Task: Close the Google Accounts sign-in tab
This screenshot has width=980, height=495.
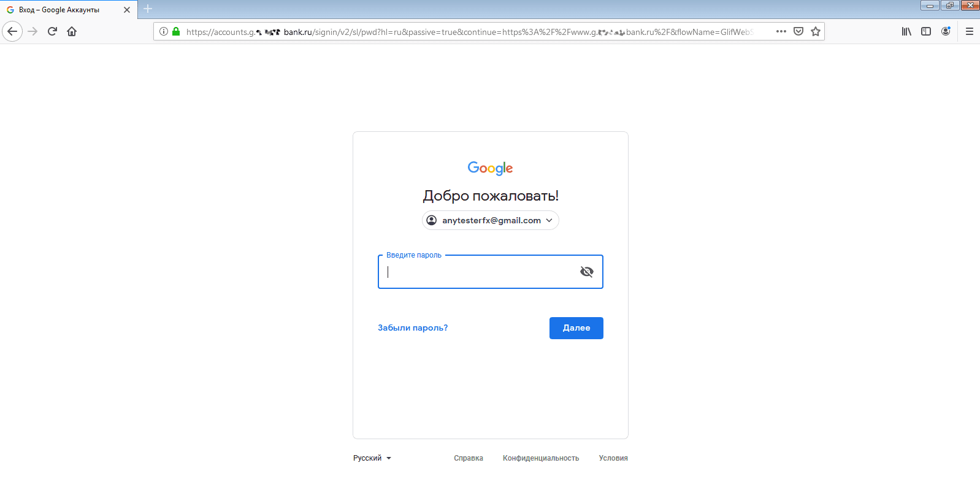Action: click(x=127, y=10)
